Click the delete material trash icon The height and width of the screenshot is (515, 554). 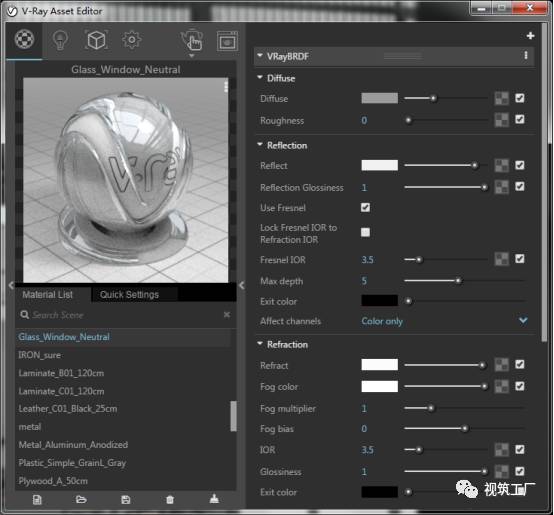(x=170, y=499)
